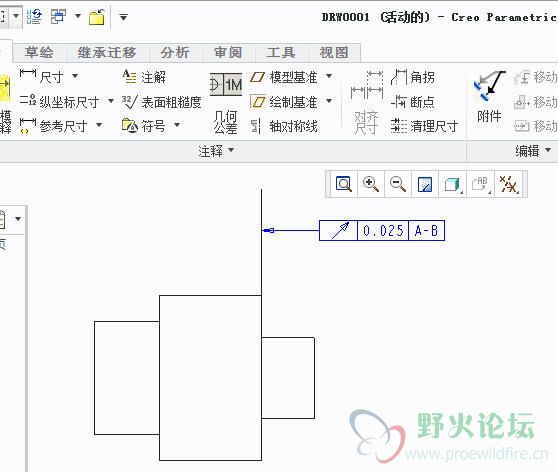
Task: Click the Attachment (附件) tool
Action: (489, 97)
